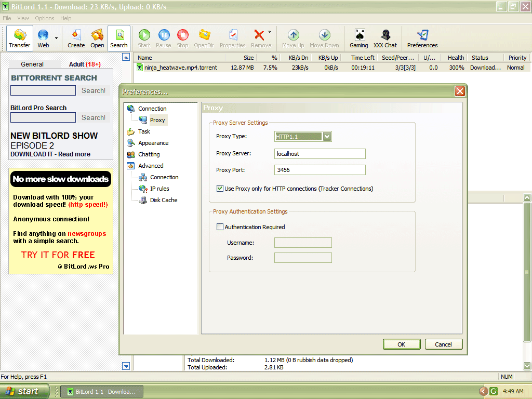Click sidebar scroll up arrow button
Image resolution: width=532 pixels, height=399 pixels.
(126, 57)
